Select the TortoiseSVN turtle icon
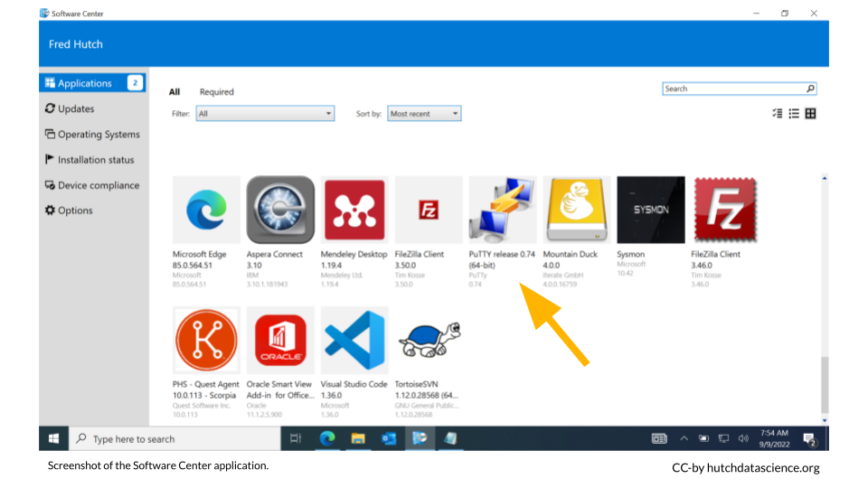 (x=429, y=340)
